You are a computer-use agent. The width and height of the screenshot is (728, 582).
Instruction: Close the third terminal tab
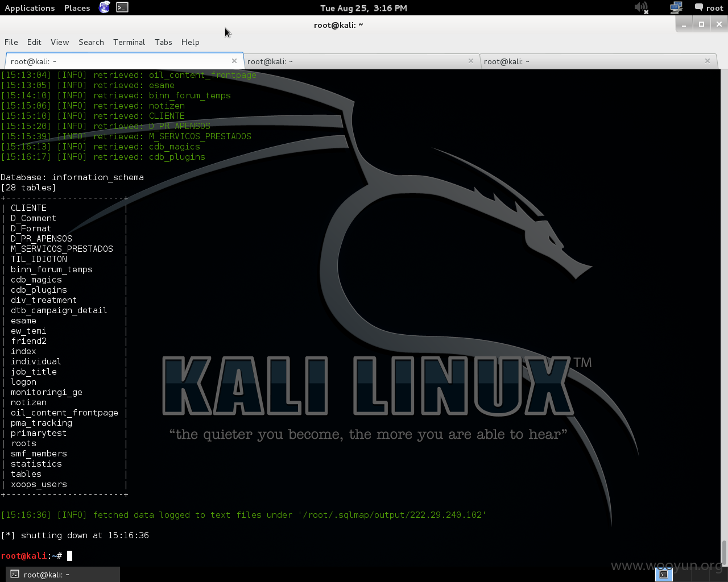[x=708, y=61]
